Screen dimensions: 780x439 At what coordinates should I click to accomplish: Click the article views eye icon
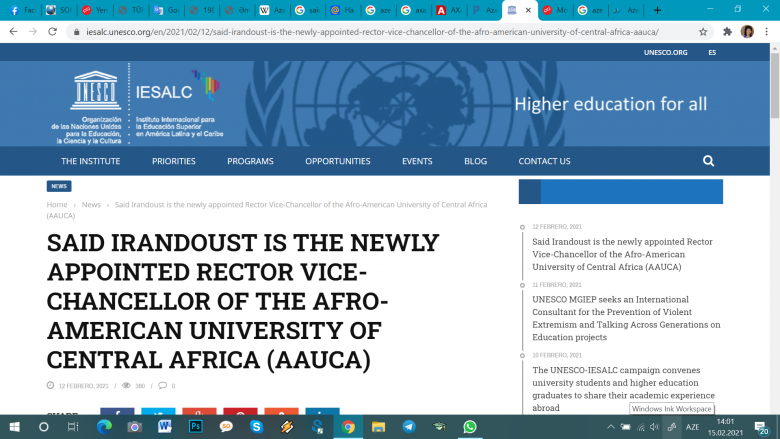pos(126,385)
